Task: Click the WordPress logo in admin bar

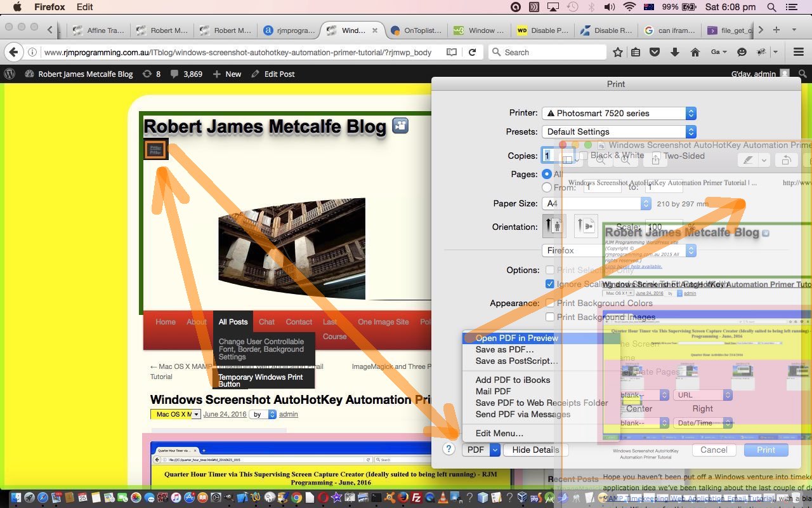Action: (x=10, y=74)
